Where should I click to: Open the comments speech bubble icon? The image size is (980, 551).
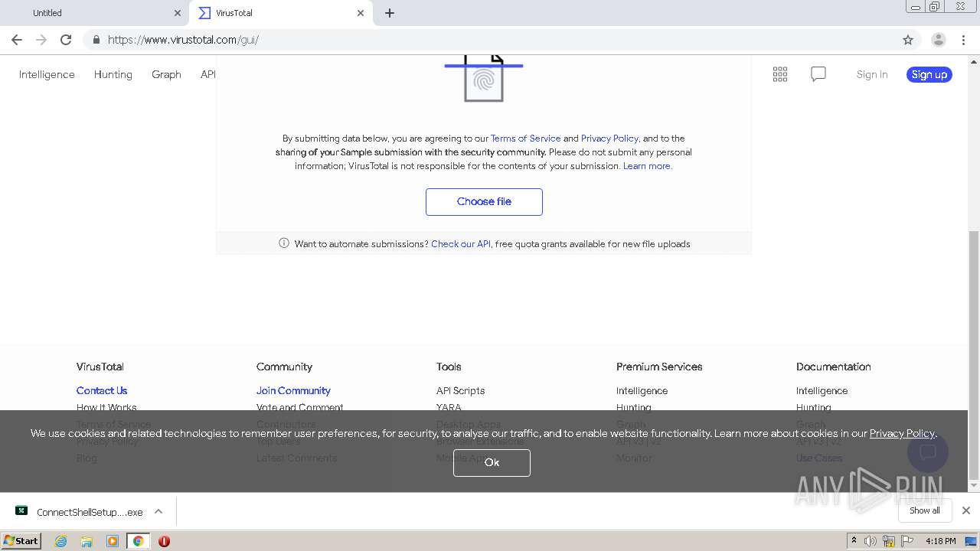[x=818, y=74]
